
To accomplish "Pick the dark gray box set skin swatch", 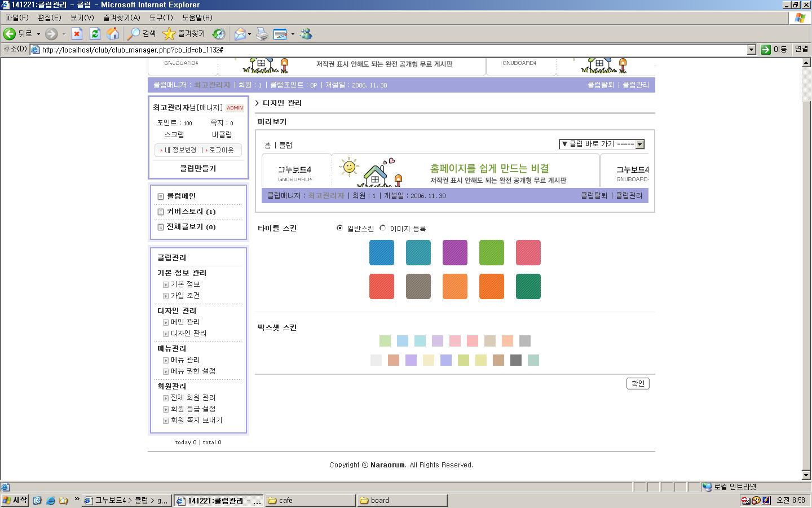I will coord(515,360).
